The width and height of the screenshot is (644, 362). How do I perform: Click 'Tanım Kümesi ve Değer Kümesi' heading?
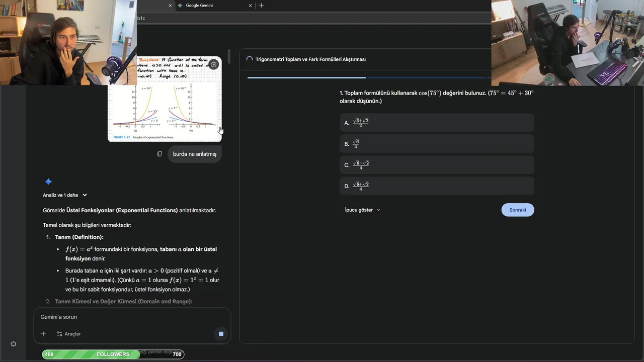point(124,302)
